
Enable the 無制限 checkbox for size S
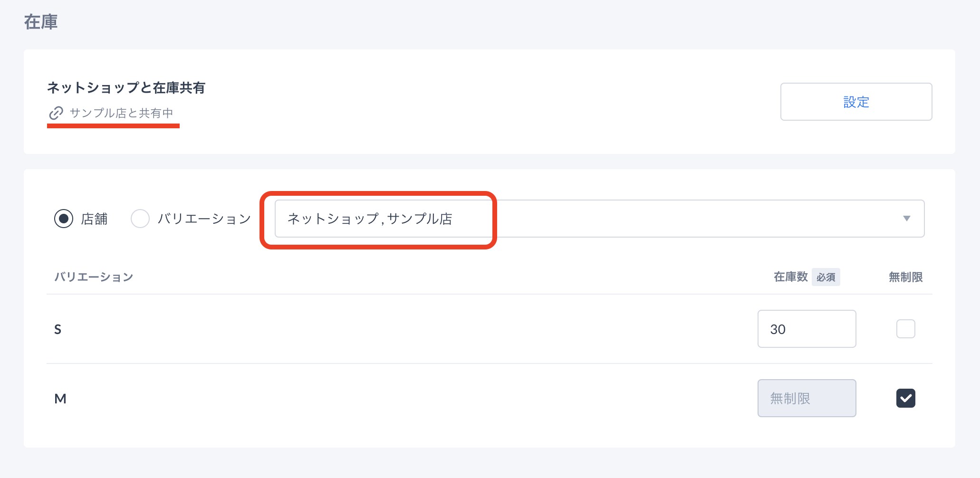(x=905, y=329)
